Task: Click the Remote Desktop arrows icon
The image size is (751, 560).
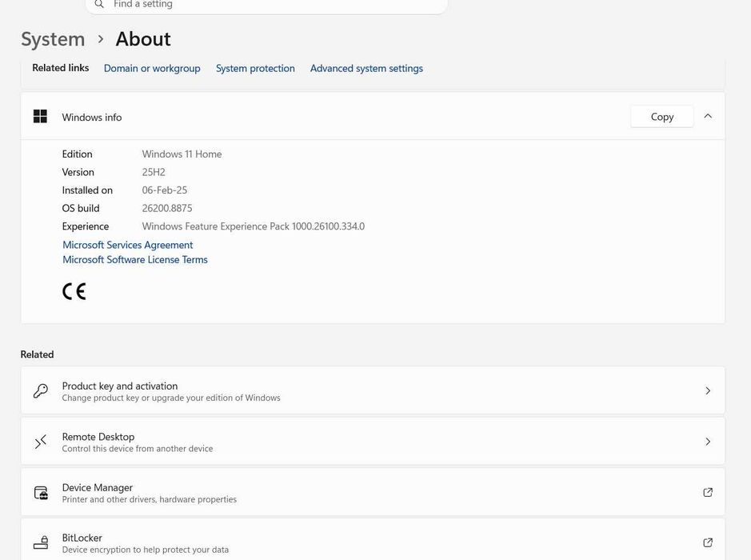Action: [41, 442]
